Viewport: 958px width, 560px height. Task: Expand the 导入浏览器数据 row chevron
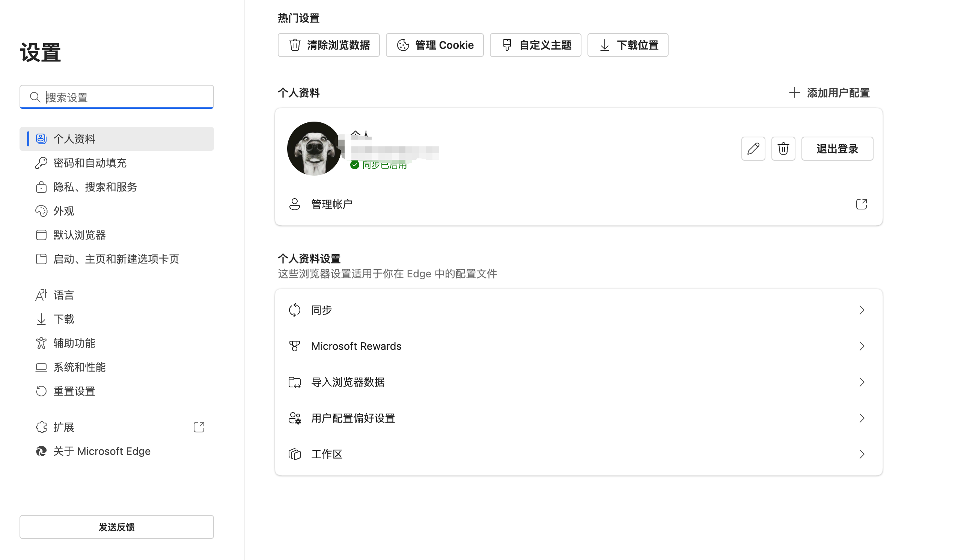(x=862, y=382)
